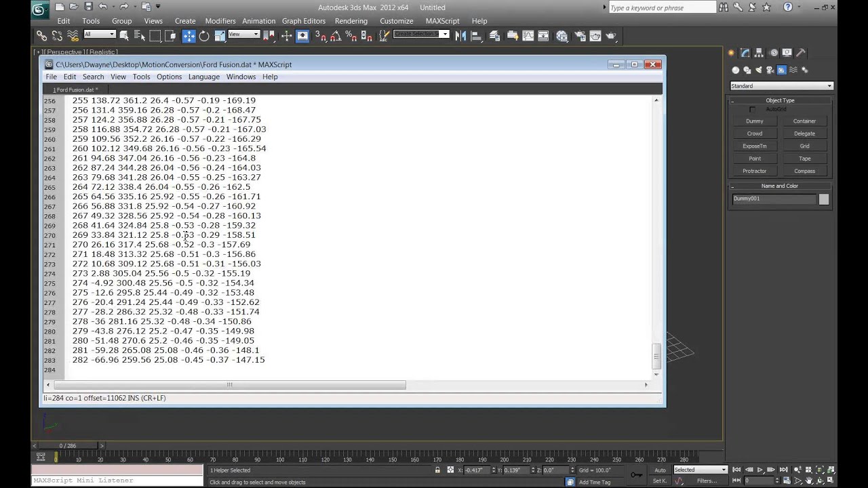This screenshot has width=868, height=488.
Task: Open the Select by Name list
Action: point(140,35)
